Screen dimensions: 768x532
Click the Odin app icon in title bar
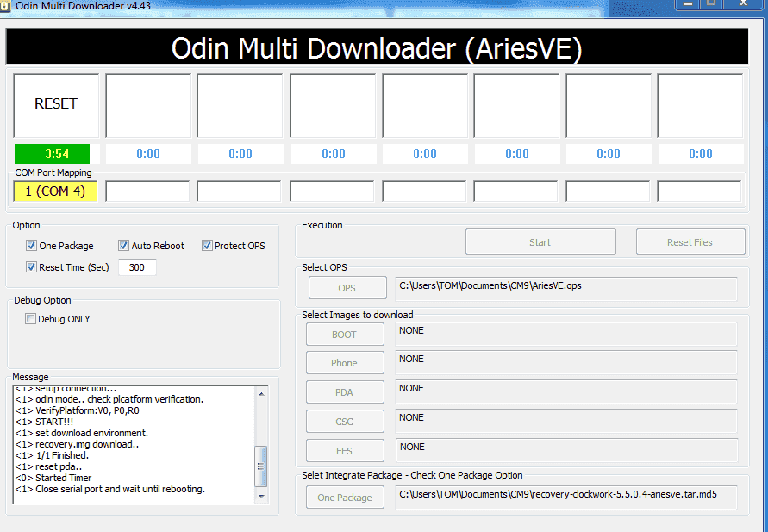tap(5, 6)
